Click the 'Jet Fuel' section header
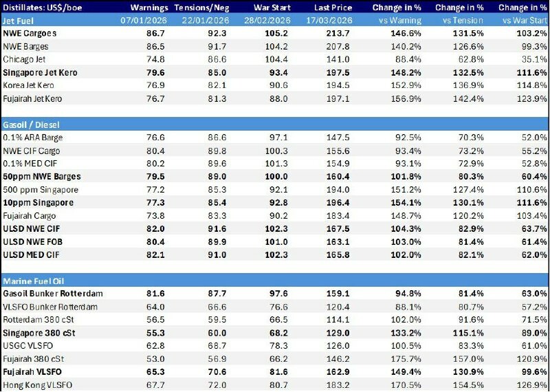550x392 pixels. 19,21
